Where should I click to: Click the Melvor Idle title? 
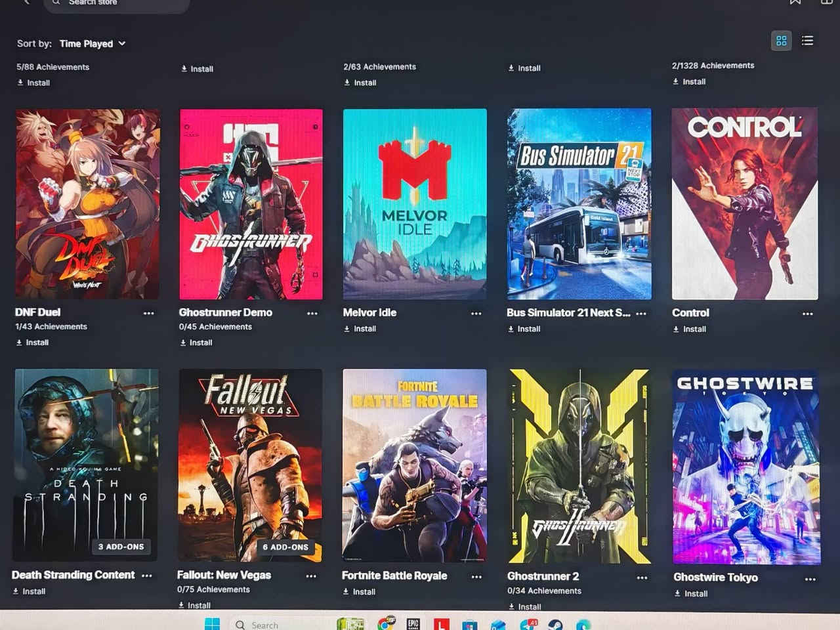click(x=369, y=312)
